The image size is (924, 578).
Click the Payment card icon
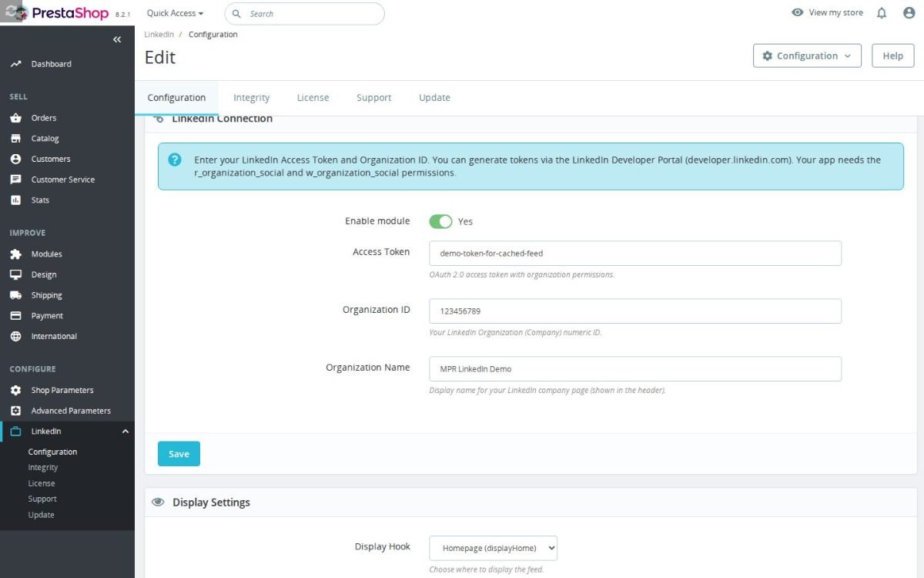click(x=15, y=316)
